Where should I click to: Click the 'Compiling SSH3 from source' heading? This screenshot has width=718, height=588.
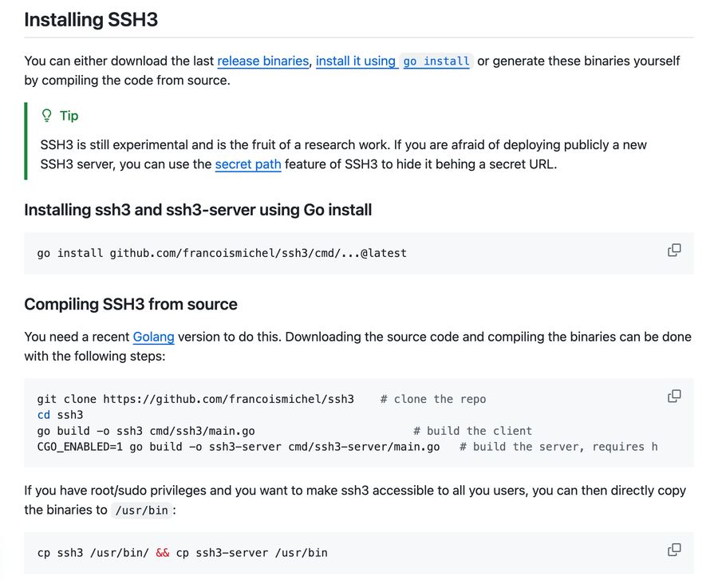coord(131,304)
